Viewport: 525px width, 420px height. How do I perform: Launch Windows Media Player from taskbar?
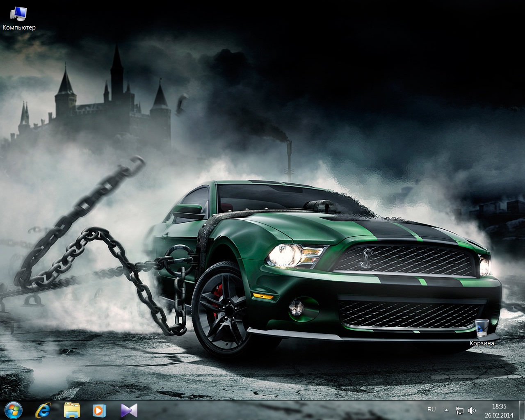point(99,410)
